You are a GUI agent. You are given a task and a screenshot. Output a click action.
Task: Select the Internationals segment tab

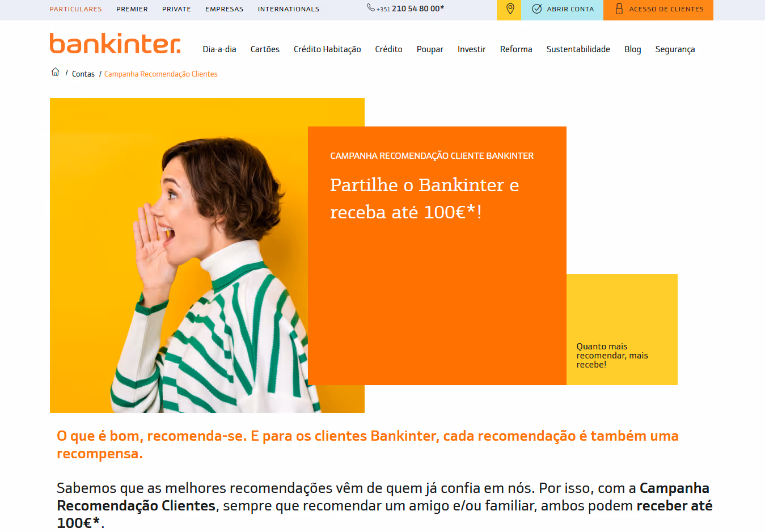(289, 9)
